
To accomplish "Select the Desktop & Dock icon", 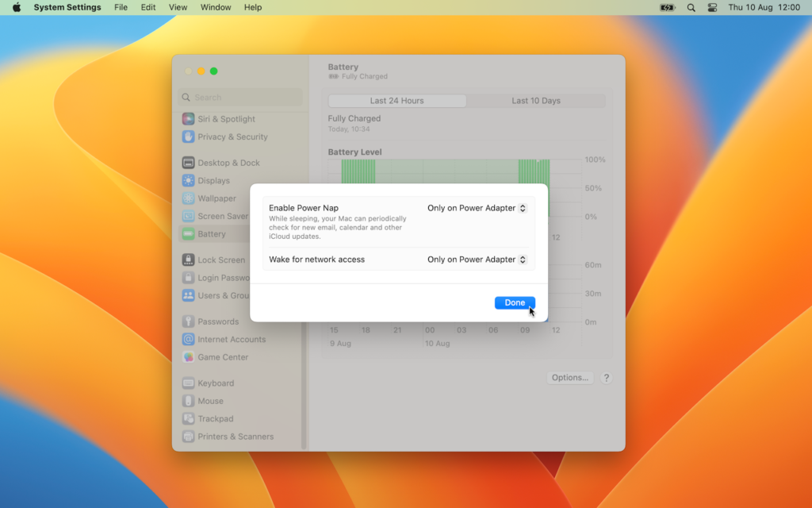I will [188, 163].
